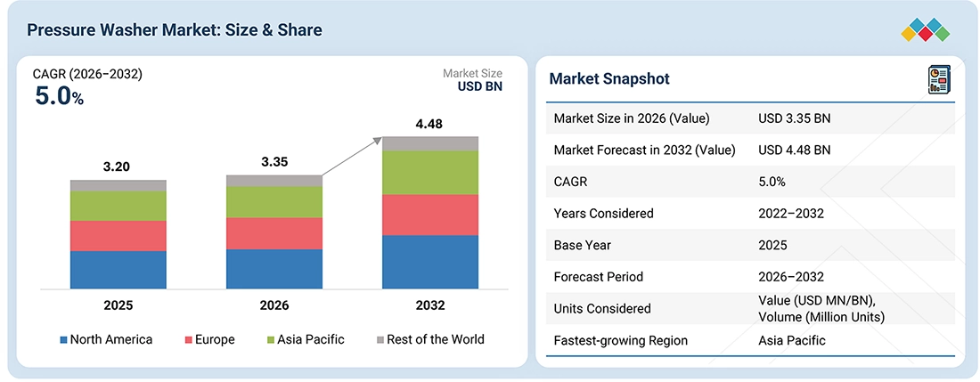Click the 'Asia Pacific' legend text
Viewport: 980px width, 382px height.
point(311,339)
